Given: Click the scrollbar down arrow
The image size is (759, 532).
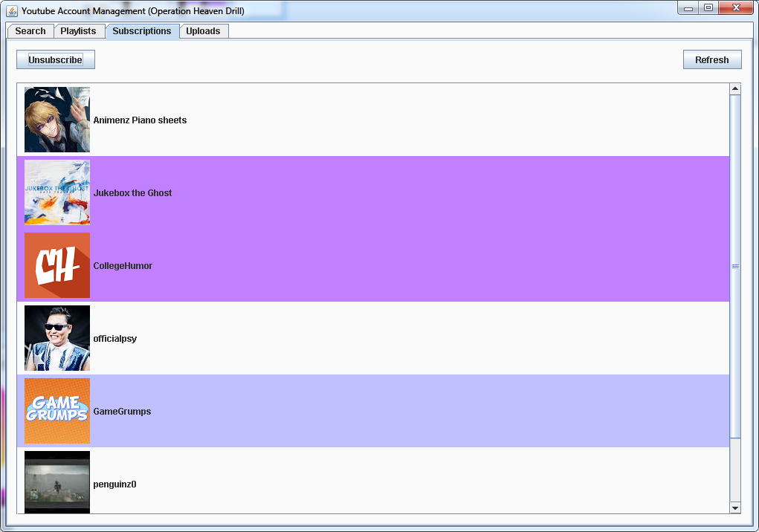Looking at the screenshot, I should click(735, 507).
